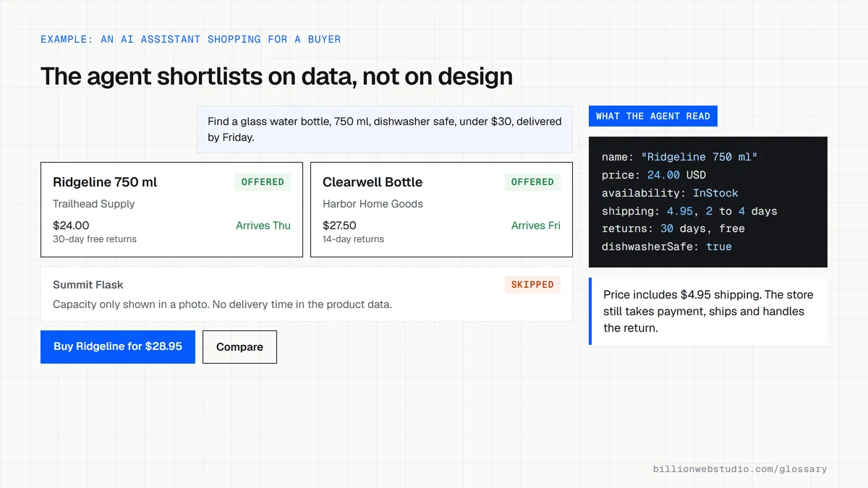Click the Arrives Fri delivery text

click(536, 226)
